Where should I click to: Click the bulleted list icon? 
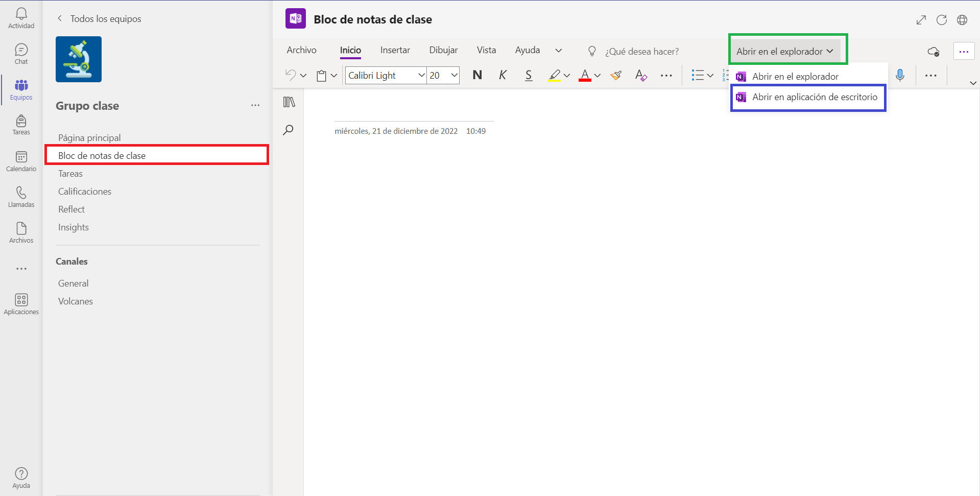point(698,76)
